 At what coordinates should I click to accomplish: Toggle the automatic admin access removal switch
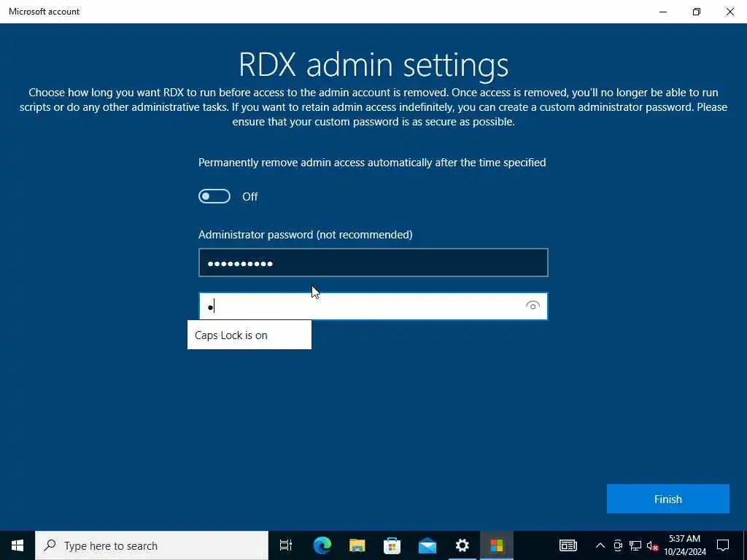tap(214, 196)
